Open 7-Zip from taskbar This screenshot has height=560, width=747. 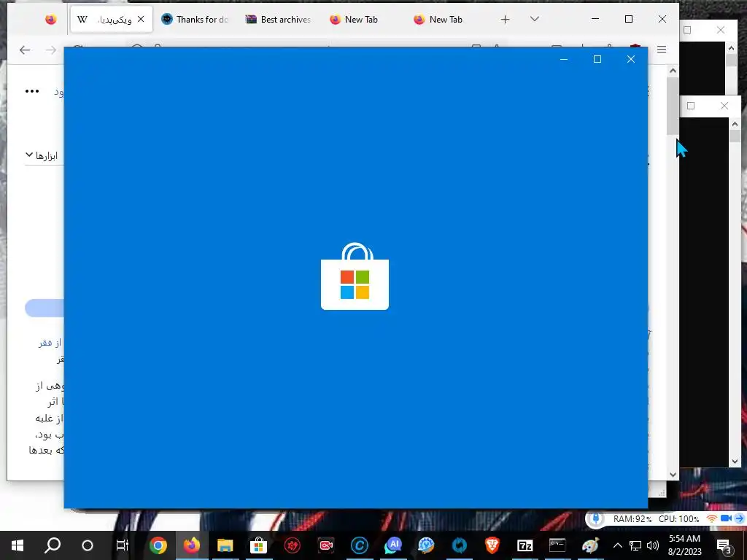525,545
